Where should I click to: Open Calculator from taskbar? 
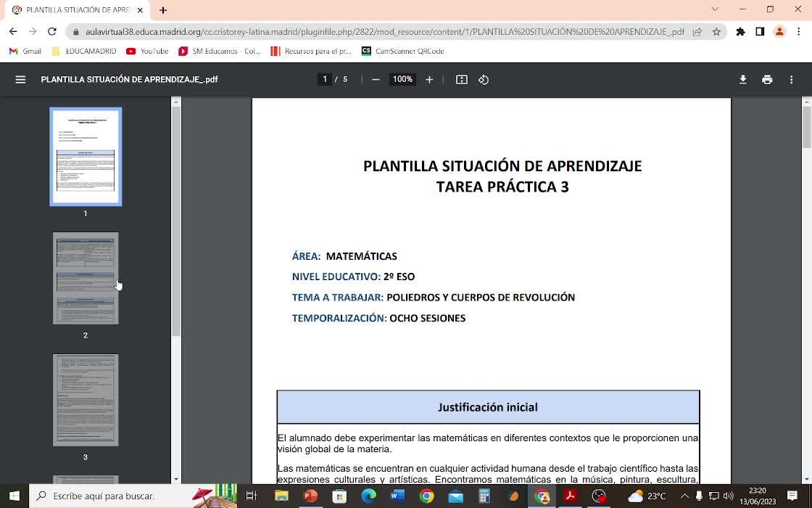[x=484, y=496]
